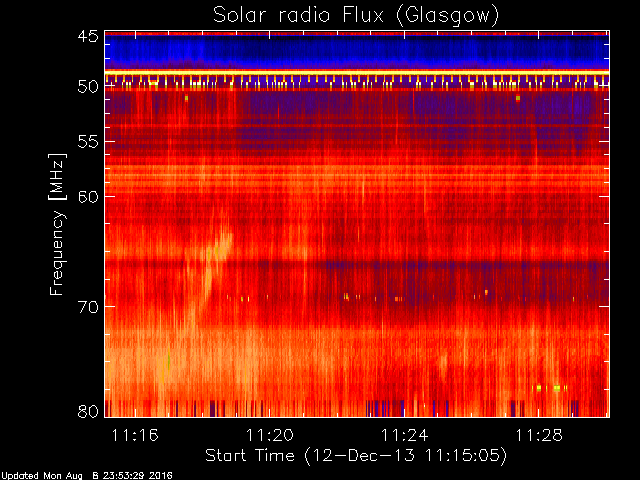Click the "Solar radio Flux (Glasgow)" title
Viewport: 640px width, 480px height.
[x=356, y=16]
